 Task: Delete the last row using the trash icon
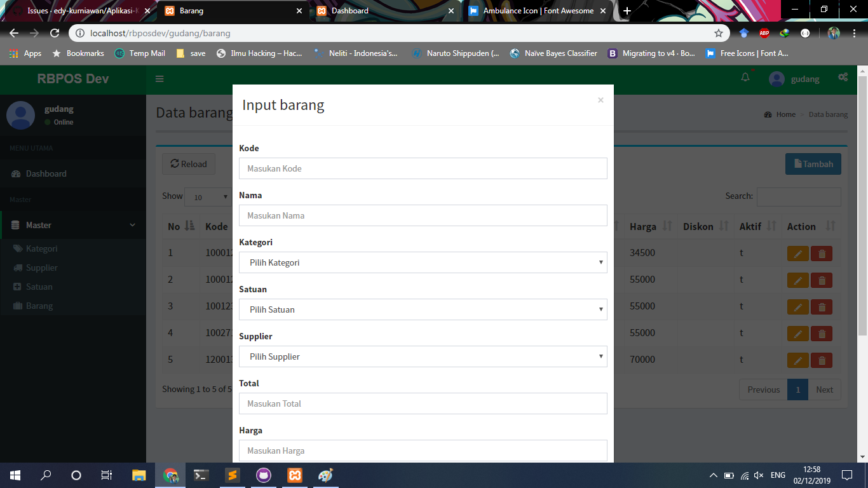821,360
